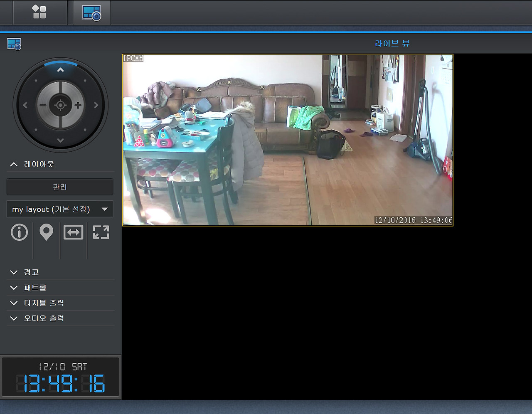This screenshot has width=532, height=414.
Task: Click the PTZ home crosshair button
Action: click(x=61, y=105)
